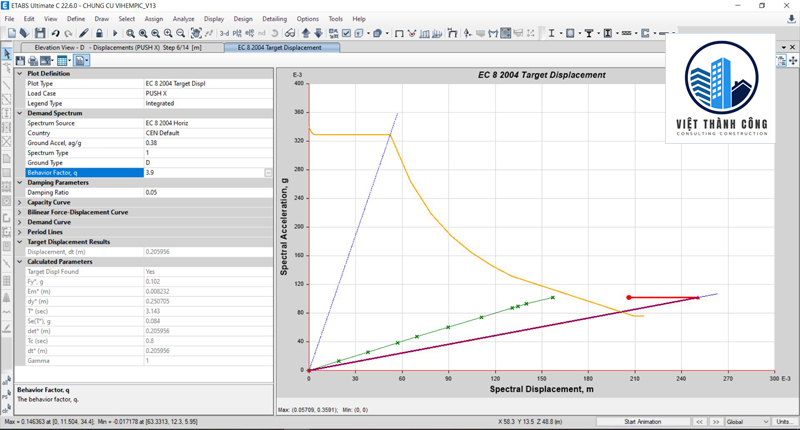Collapse the Plot Definition section
The width and height of the screenshot is (800, 430).
(21, 74)
